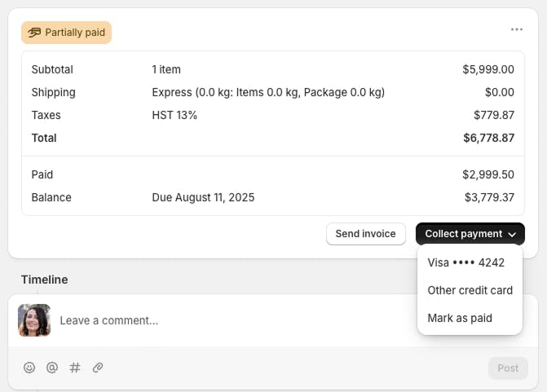This screenshot has width=547, height=392.
Task: Click the HST 13% tax label
Action: point(174,115)
